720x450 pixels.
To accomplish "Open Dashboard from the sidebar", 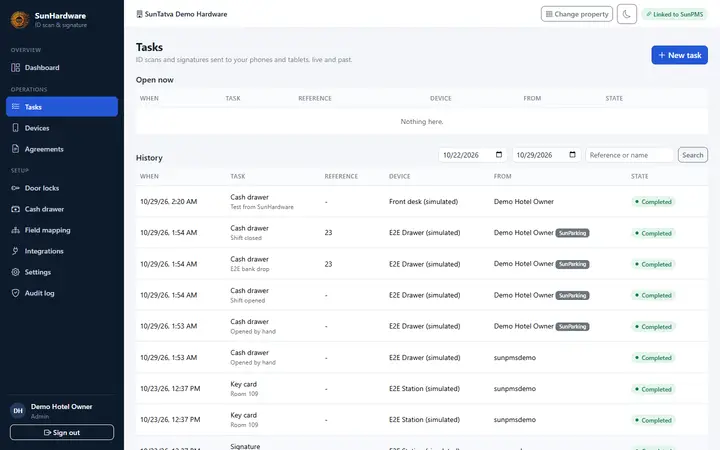I will pyautogui.click(x=62, y=68).
